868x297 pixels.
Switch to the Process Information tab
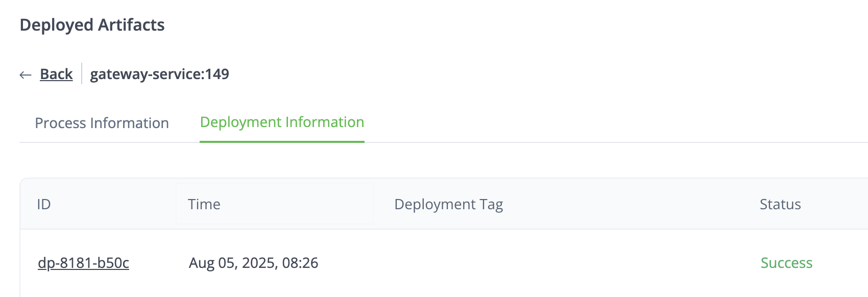(102, 123)
